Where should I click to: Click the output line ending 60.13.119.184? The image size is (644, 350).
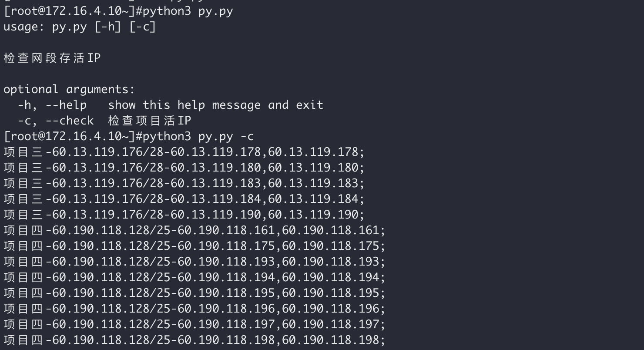coord(184,199)
